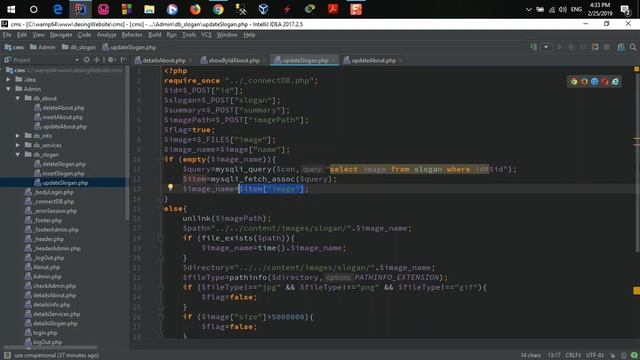Open in Firefox from the editor browser popup
The height and width of the screenshot is (360, 640).
(x=584, y=82)
